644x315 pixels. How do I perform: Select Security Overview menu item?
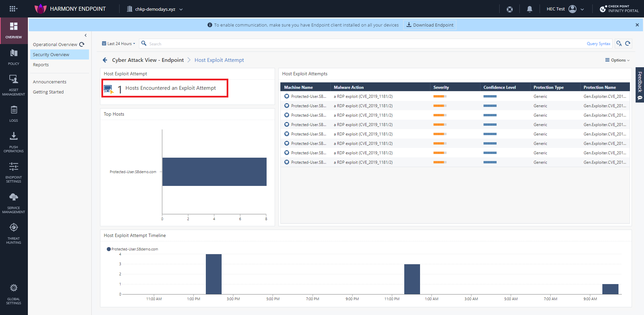click(59, 54)
